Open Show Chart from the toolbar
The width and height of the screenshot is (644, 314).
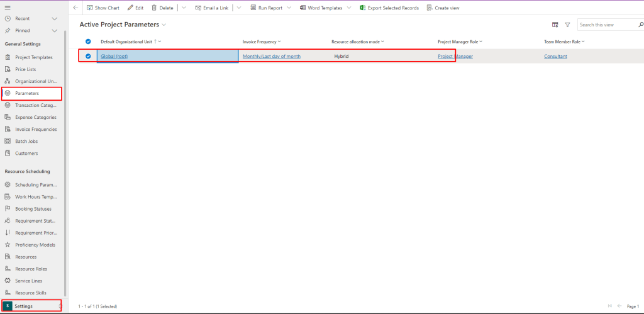point(102,8)
